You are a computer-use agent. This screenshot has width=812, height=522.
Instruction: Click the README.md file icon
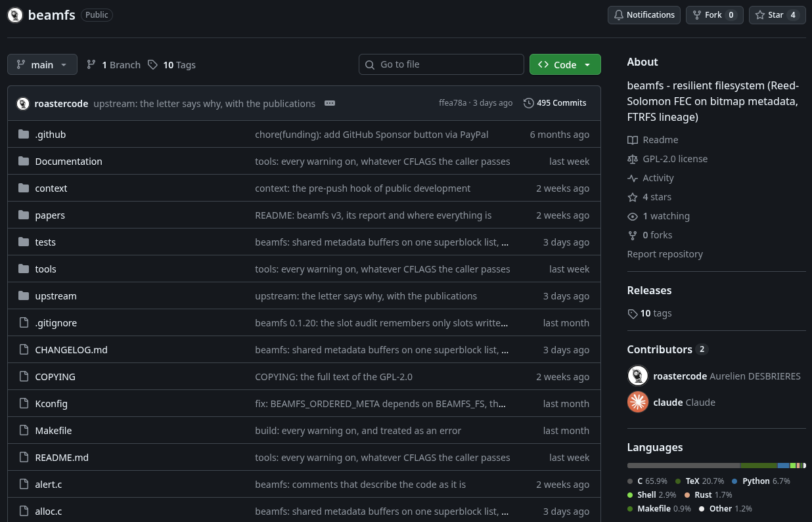coord(24,458)
